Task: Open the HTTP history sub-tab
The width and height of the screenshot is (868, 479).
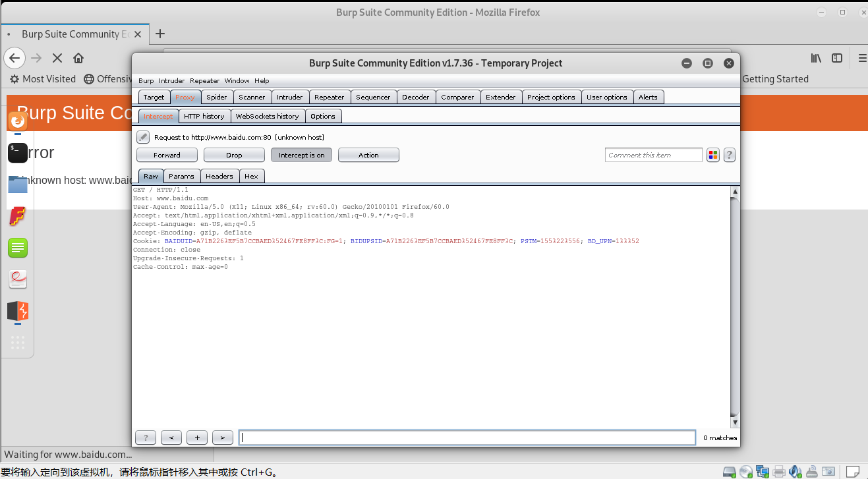Action: tap(204, 116)
